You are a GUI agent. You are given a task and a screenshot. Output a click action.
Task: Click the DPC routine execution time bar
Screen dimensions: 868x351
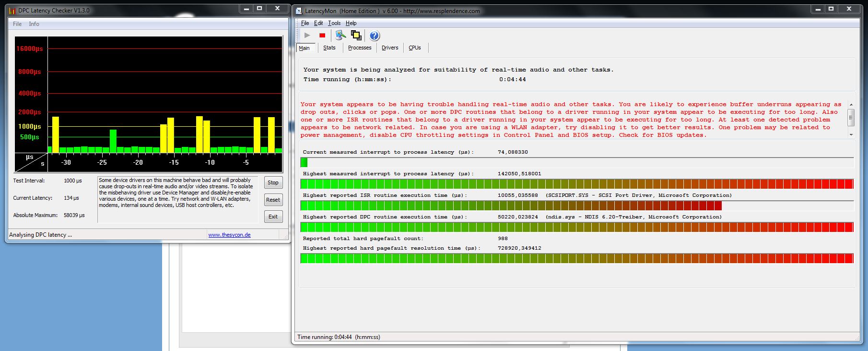coord(577,227)
